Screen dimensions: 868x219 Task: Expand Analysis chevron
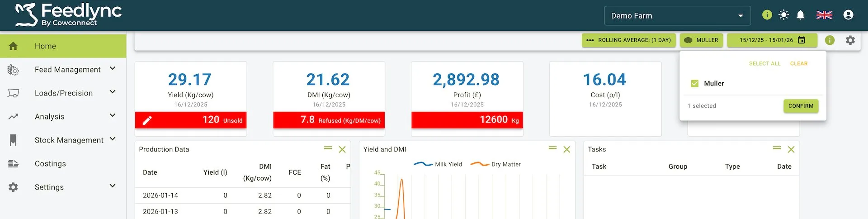tap(113, 115)
